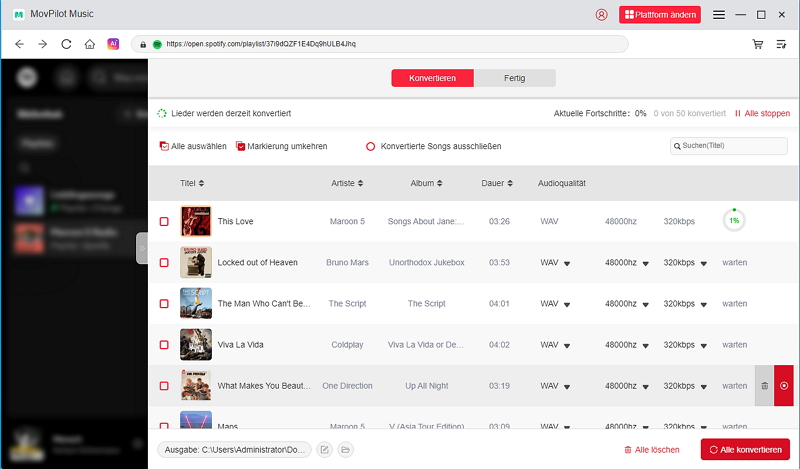
Task: Expand WAV format dropdown for Viva La Vida
Action: [567, 345]
